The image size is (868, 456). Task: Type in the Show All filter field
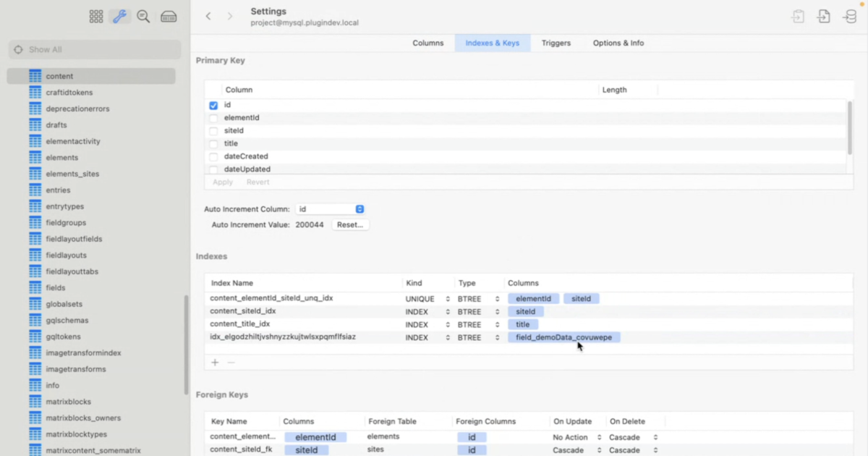(x=94, y=48)
